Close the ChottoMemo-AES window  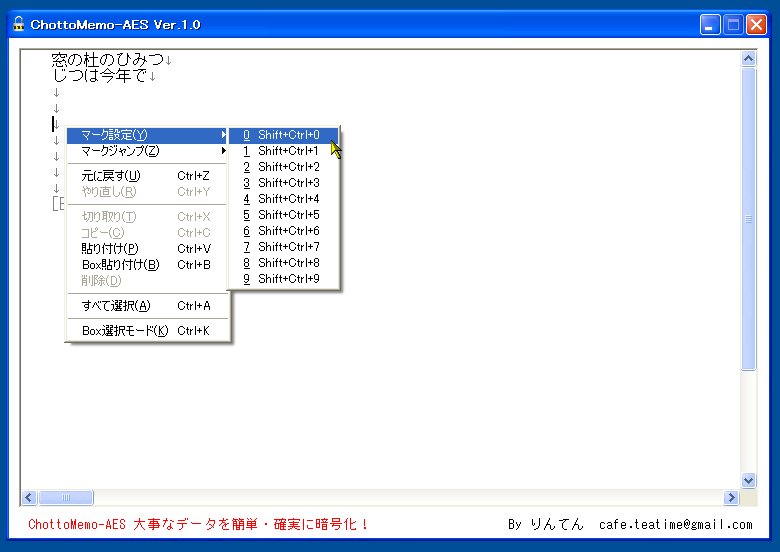pyautogui.click(x=757, y=24)
